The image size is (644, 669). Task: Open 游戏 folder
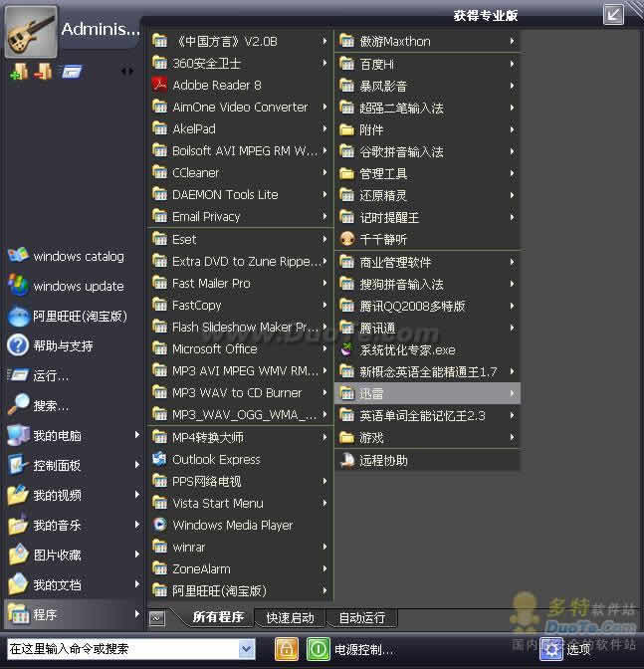427,437
